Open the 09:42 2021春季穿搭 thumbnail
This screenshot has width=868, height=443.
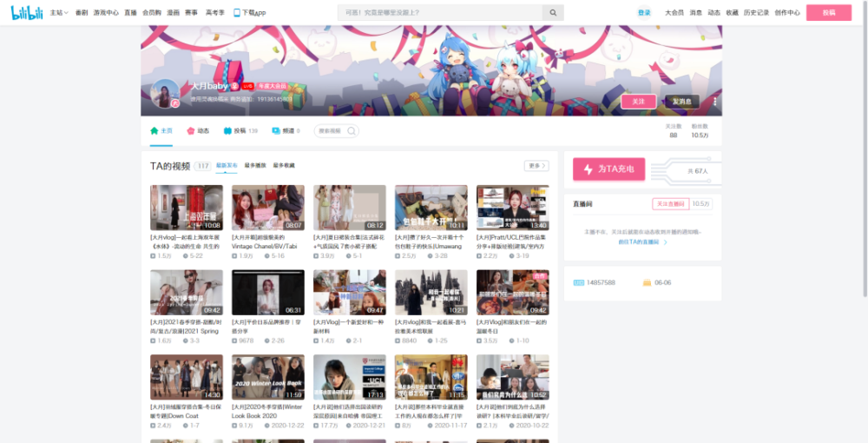187,293
